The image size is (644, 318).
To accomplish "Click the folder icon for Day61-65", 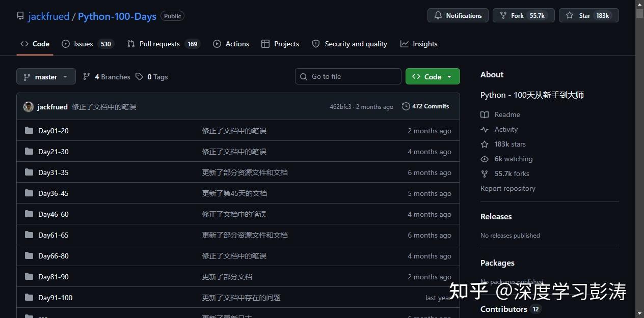I will pyautogui.click(x=29, y=235).
